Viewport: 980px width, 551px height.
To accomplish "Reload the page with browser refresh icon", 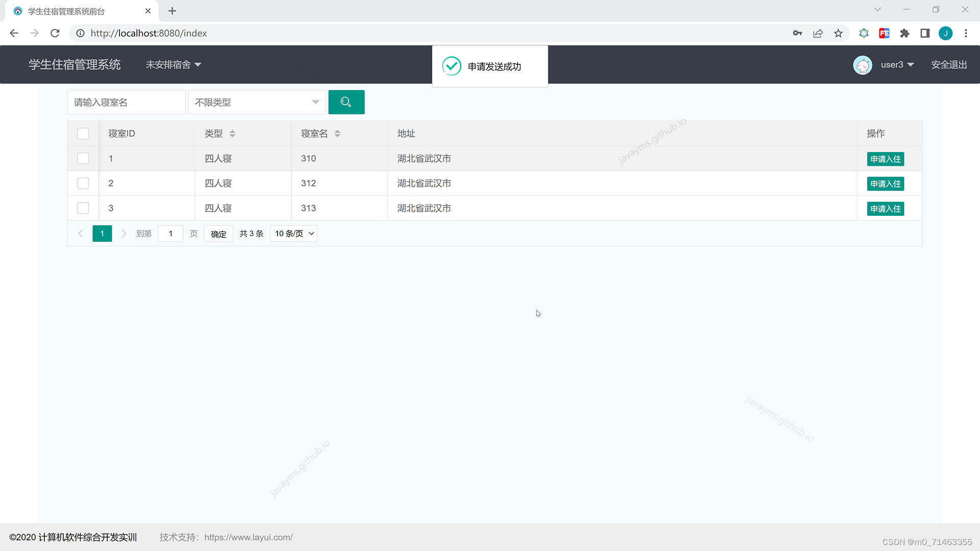I will [55, 33].
